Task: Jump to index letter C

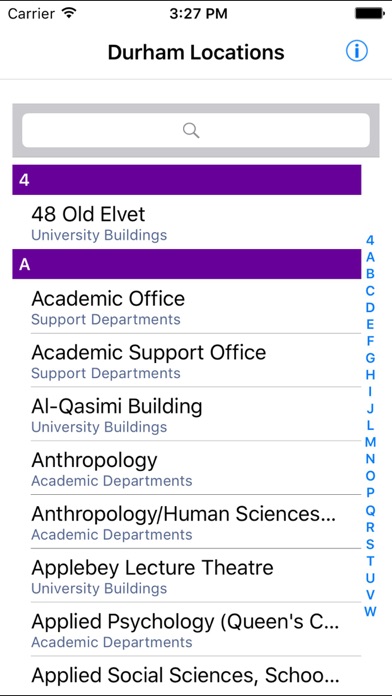Action: (370, 291)
